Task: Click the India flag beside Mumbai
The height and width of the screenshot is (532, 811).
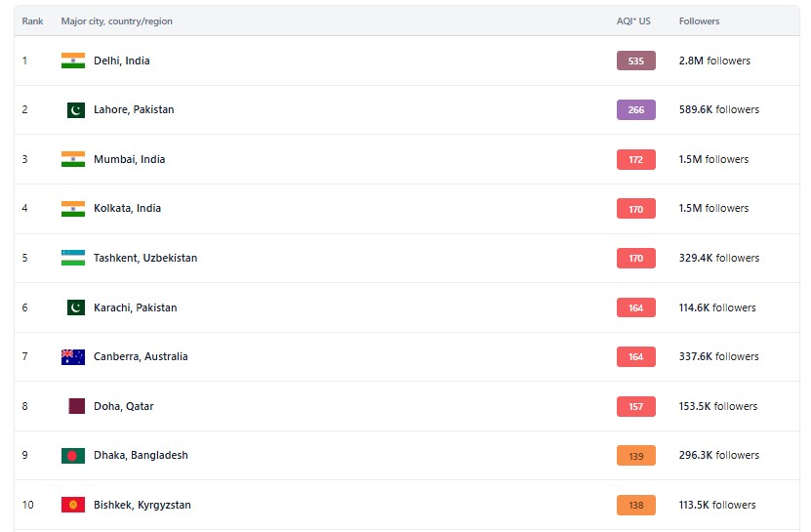Action: point(73,159)
